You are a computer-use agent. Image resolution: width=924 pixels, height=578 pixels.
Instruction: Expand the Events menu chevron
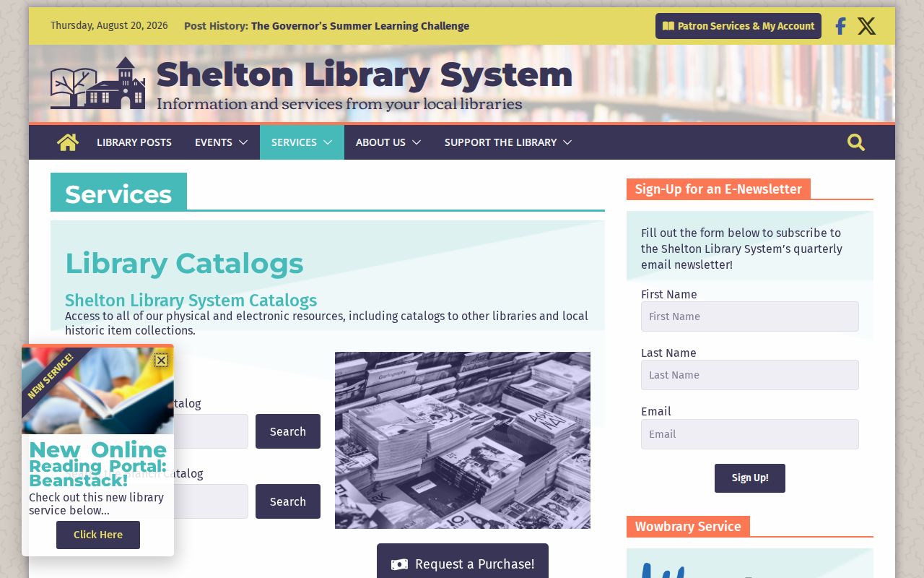point(243,142)
